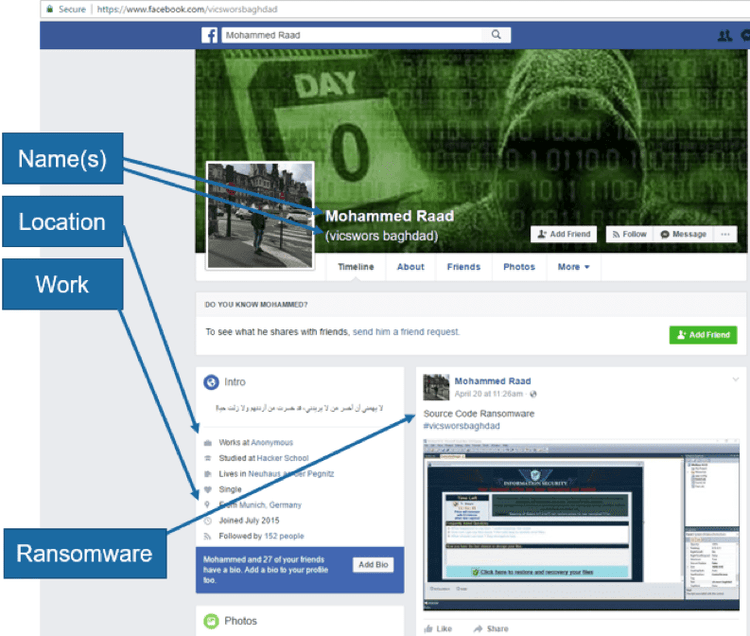
Task: Click the Facebook logo icon
Action: click(x=210, y=35)
